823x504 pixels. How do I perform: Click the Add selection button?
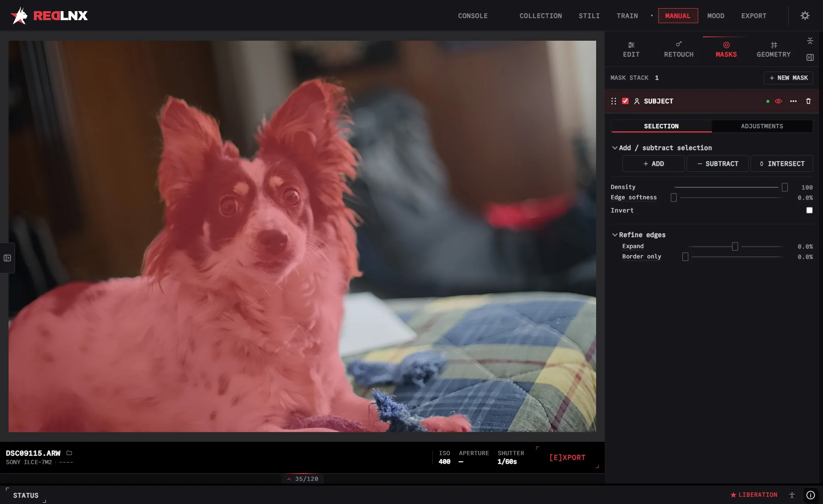(x=653, y=164)
